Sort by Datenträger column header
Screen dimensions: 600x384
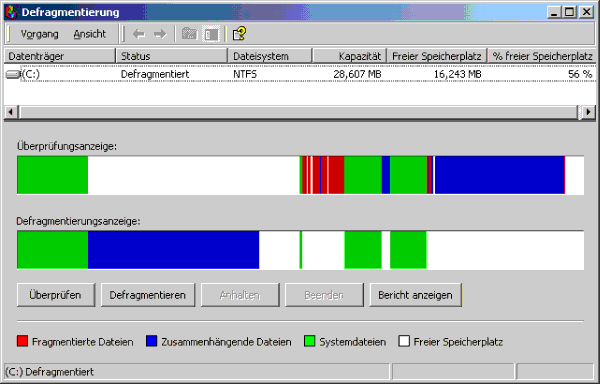60,56
